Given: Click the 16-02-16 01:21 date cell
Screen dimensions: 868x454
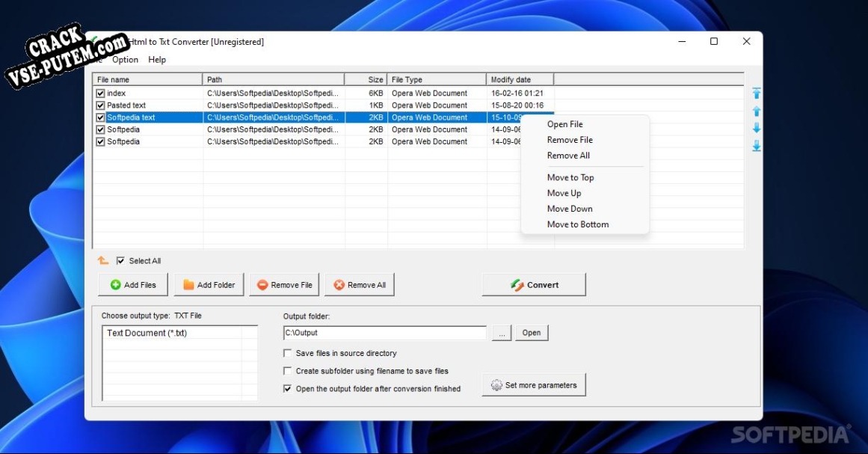Looking at the screenshot, I should pyautogui.click(x=517, y=93).
